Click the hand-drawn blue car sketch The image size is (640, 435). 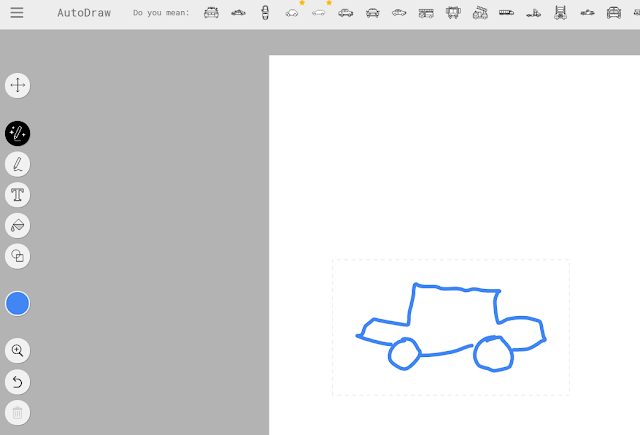tap(451, 327)
